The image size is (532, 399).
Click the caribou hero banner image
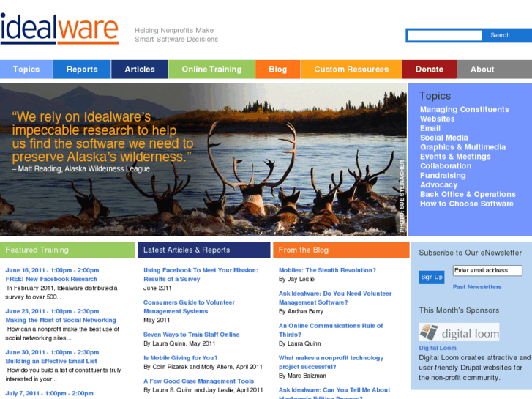pos(203,160)
